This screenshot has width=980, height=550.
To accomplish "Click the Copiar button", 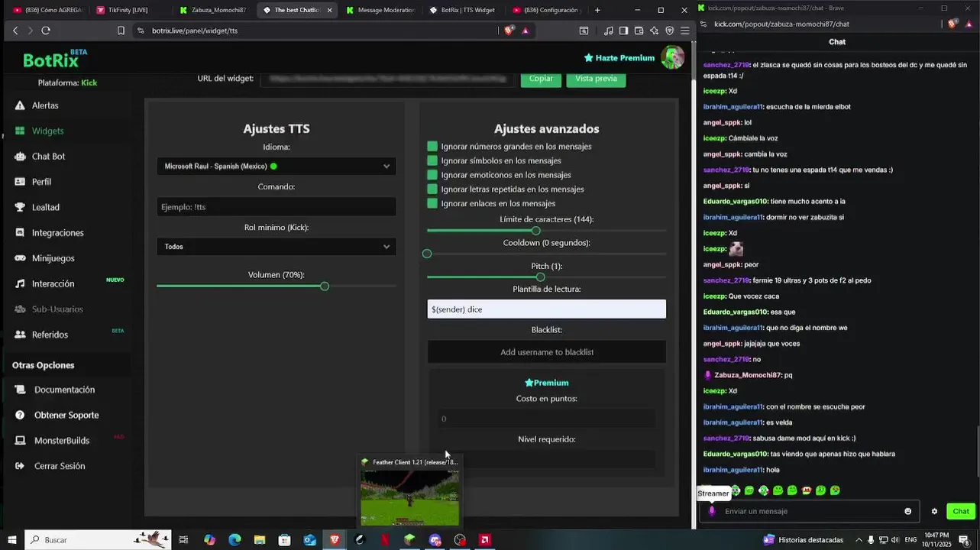I will point(541,79).
